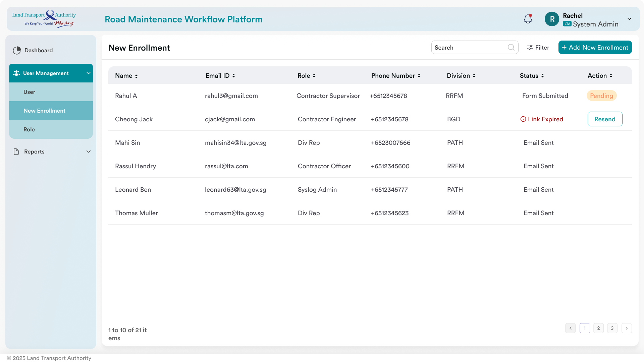Click email thomasm@lta.gov.sg
The image size is (644, 362).
pyautogui.click(x=234, y=213)
